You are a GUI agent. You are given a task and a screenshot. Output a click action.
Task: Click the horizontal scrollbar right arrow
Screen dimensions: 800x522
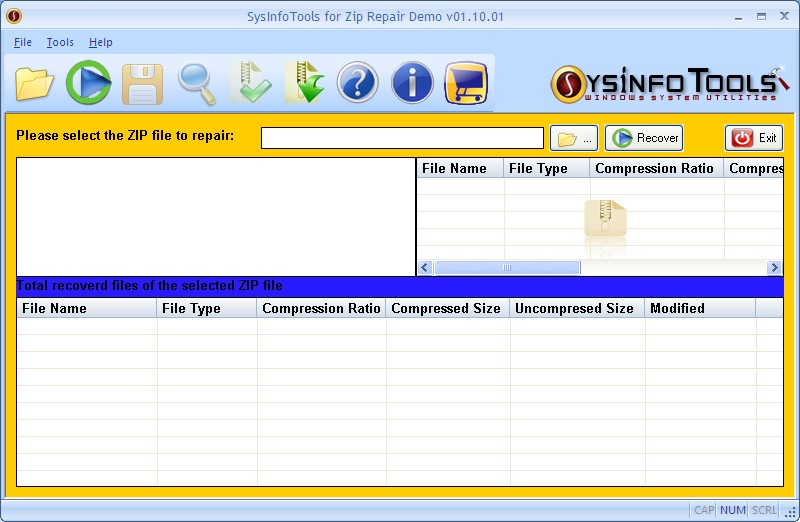(774, 268)
